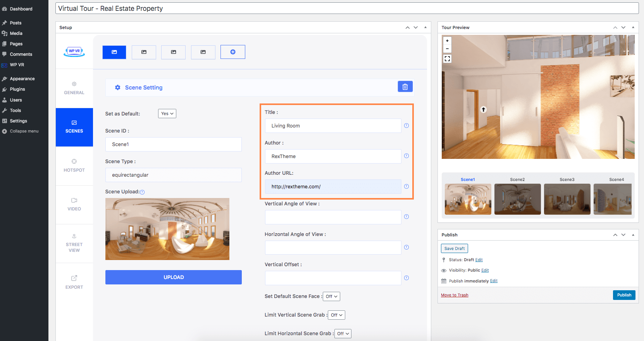The image size is (644, 341).
Task: Edit Publish immediately schedule
Action: click(x=494, y=281)
